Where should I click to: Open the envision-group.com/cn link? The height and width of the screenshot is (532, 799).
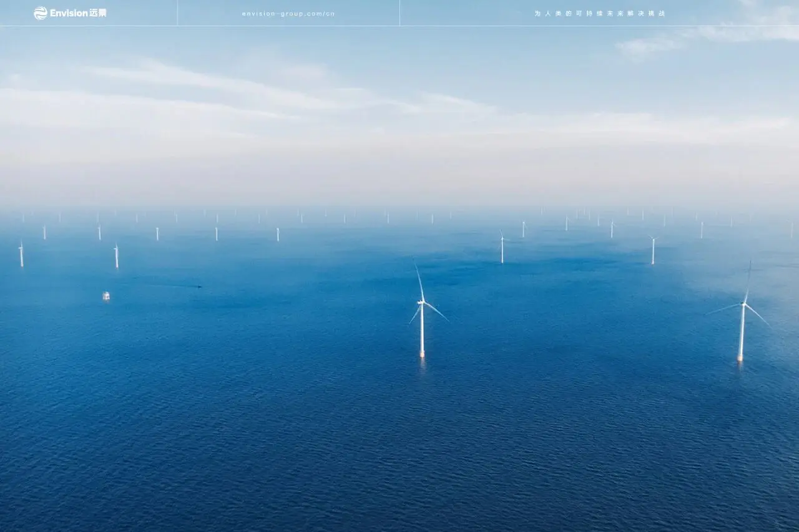coord(288,14)
